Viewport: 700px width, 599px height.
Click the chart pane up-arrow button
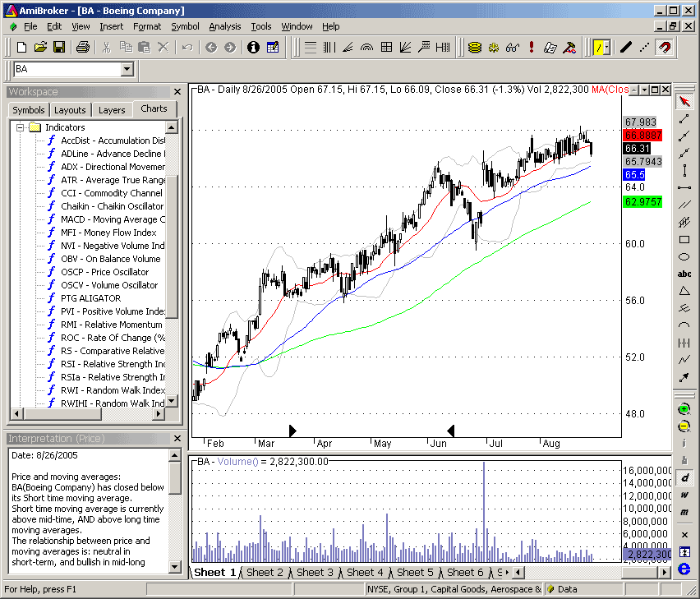(x=634, y=90)
